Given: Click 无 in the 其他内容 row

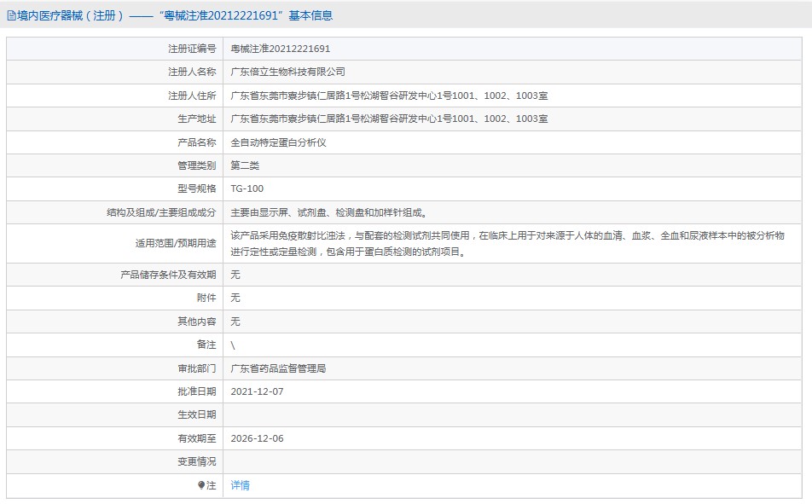Looking at the screenshot, I should [x=235, y=322].
